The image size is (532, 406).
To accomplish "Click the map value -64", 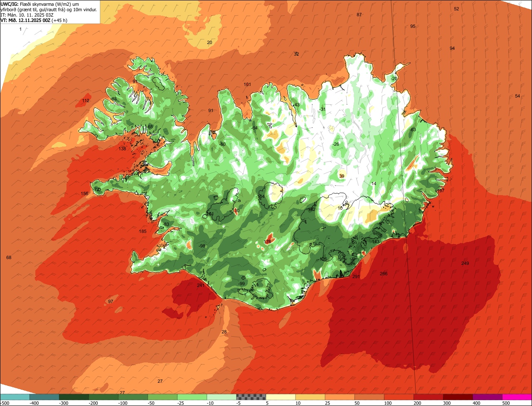I will click(x=254, y=128).
